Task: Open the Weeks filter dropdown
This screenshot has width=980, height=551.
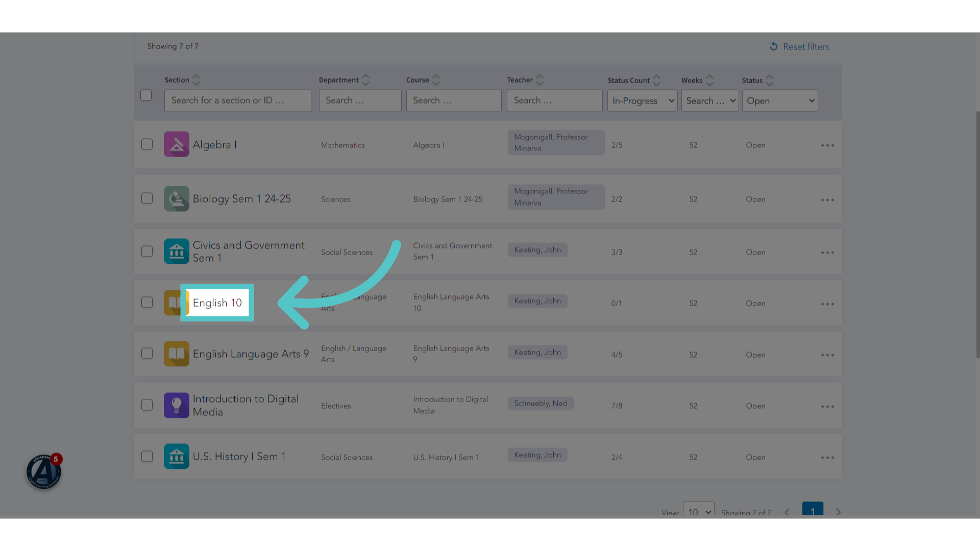Action: [710, 101]
